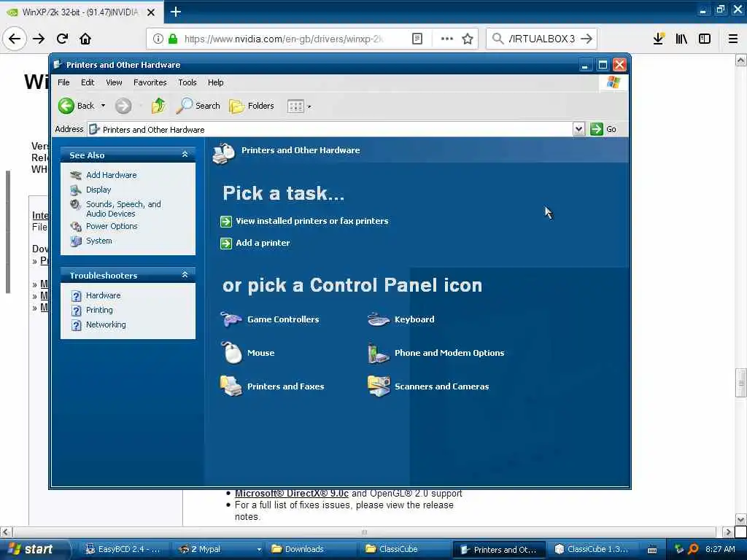This screenshot has height=560, width=747.
Task: Click the browser back arrow
Action: [15, 39]
